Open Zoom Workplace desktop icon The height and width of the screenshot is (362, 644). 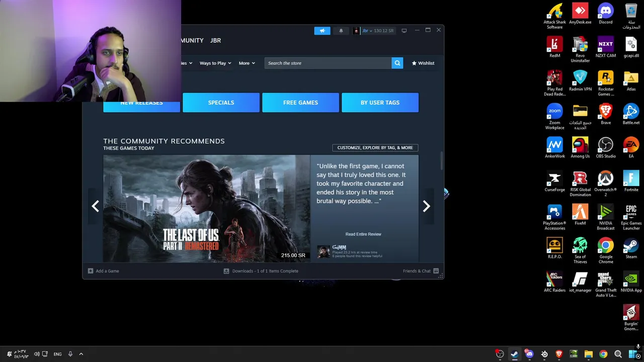pyautogui.click(x=554, y=117)
